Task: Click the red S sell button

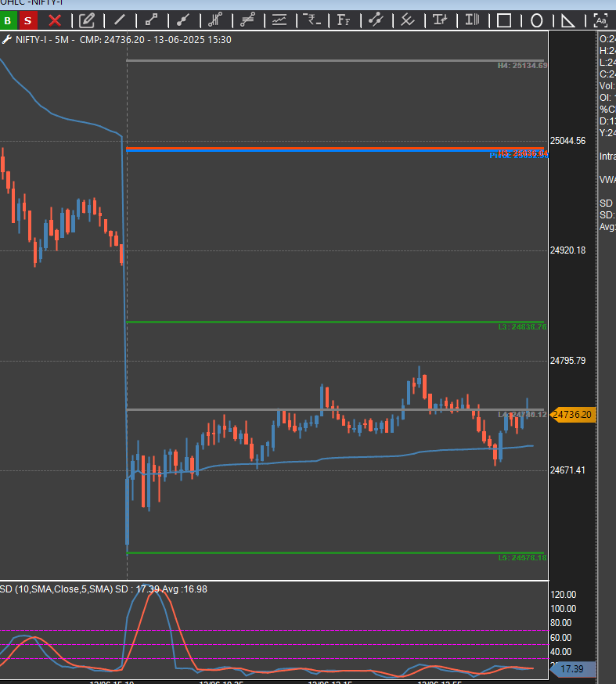Action: (x=27, y=20)
